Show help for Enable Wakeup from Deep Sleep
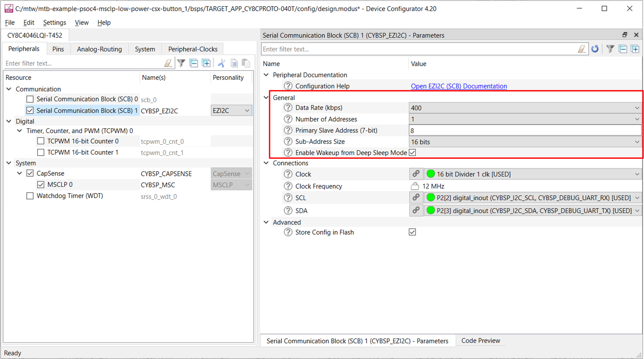This screenshot has width=644, height=359. coord(288,152)
